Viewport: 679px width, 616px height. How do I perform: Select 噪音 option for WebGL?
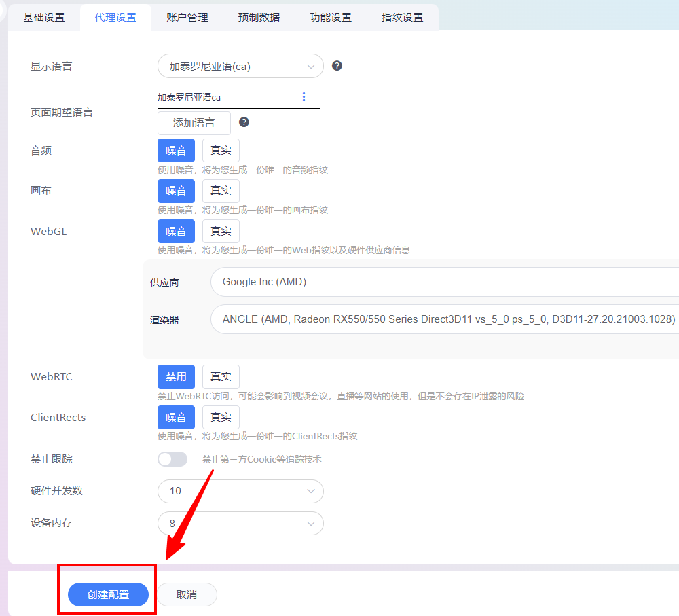176,232
